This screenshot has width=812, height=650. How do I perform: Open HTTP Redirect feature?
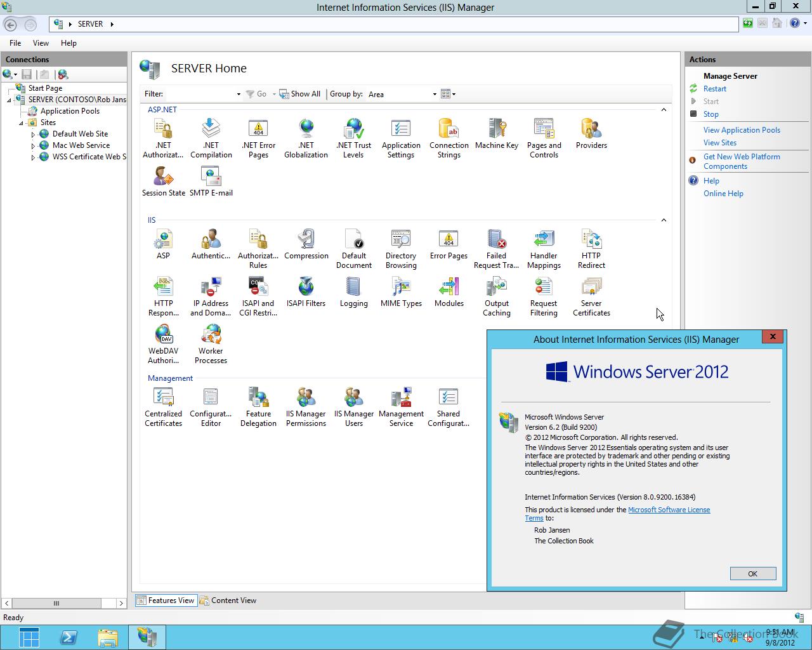591,249
